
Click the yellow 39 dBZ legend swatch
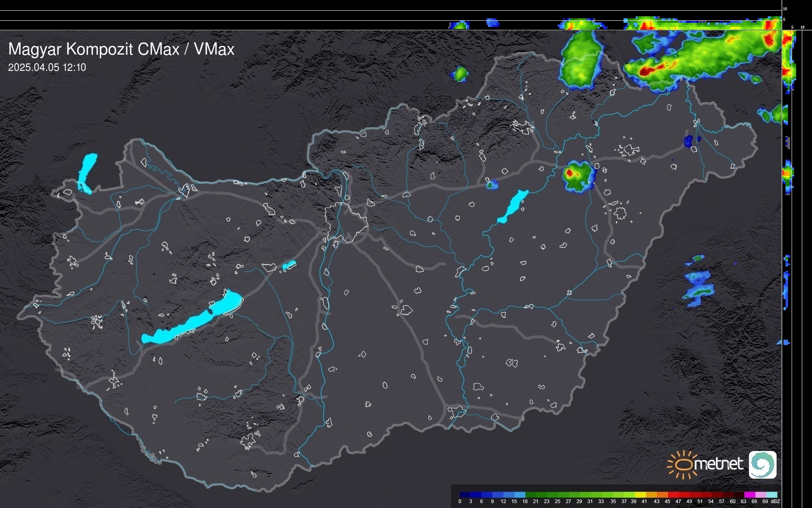[641, 495]
